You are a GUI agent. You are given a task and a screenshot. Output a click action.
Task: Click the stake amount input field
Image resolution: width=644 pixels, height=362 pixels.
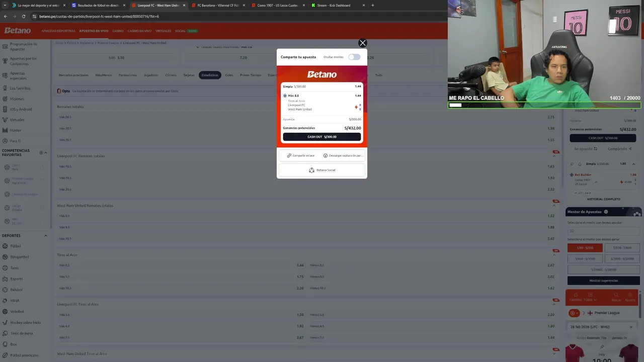(x=604, y=231)
